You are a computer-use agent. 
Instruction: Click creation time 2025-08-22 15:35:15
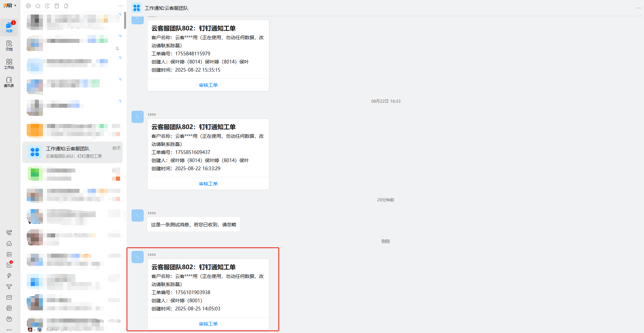198,70
